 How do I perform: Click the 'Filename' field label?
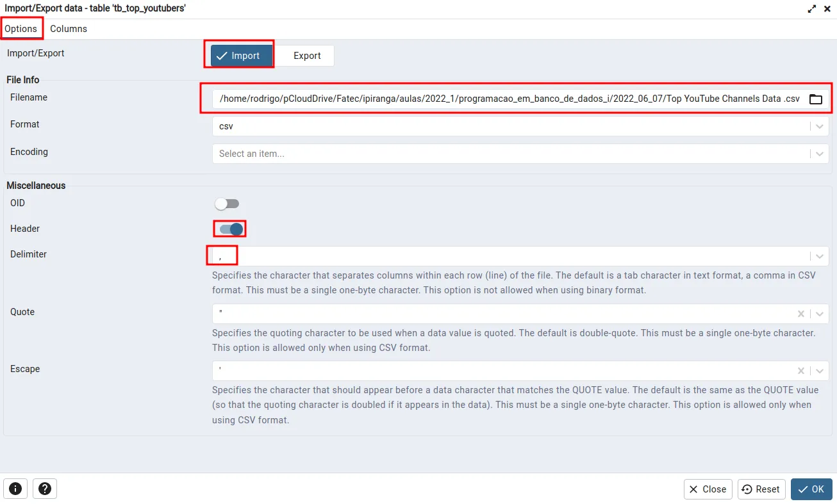click(x=29, y=97)
